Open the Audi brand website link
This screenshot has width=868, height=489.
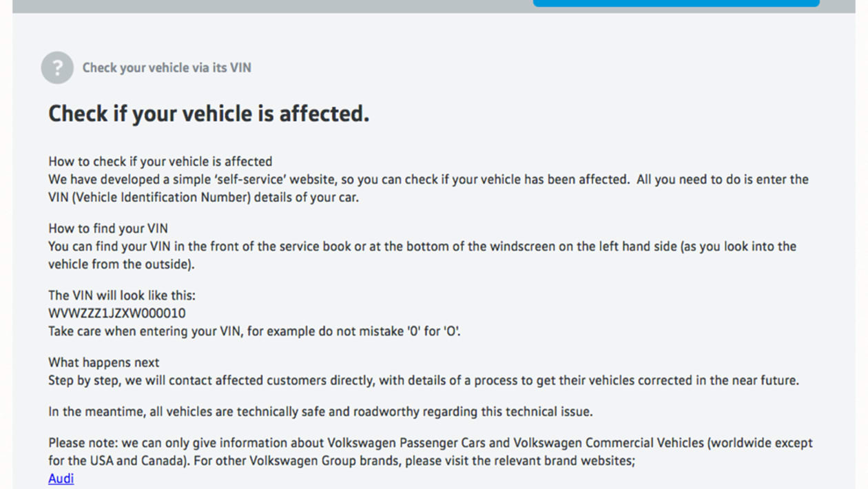click(61, 479)
